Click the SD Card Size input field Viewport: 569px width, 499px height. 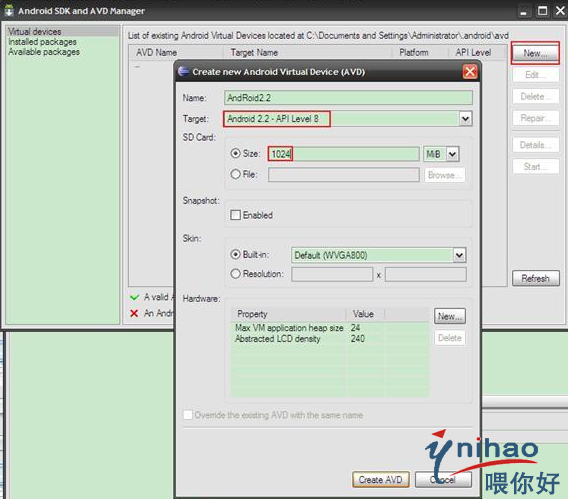[x=344, y=154]
